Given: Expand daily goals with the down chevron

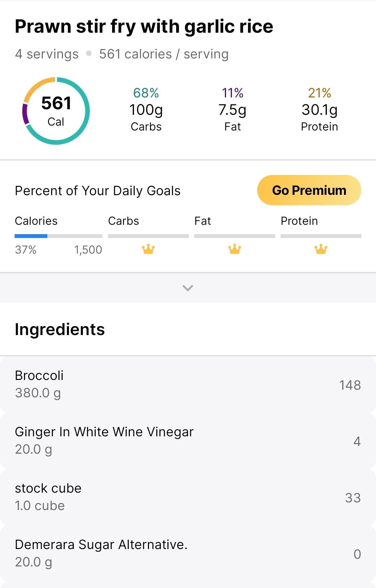Looking at the screenshot, I should (188, 288).
